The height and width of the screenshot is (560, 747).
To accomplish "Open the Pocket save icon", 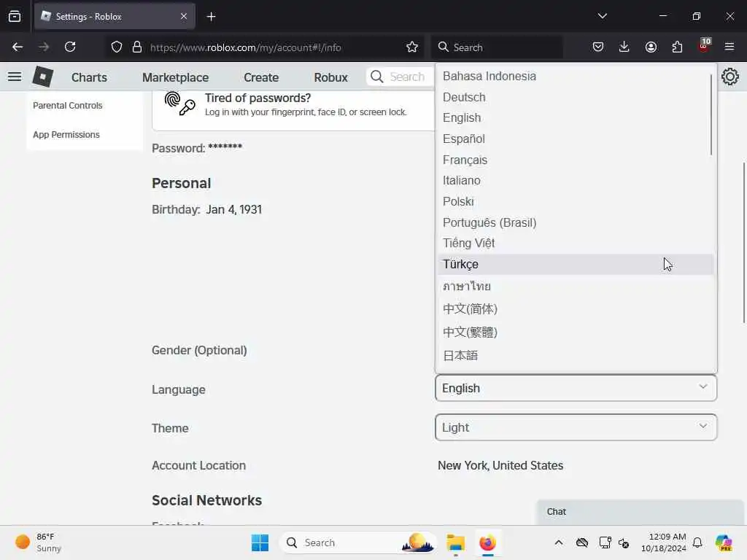I will click(598, 47).
